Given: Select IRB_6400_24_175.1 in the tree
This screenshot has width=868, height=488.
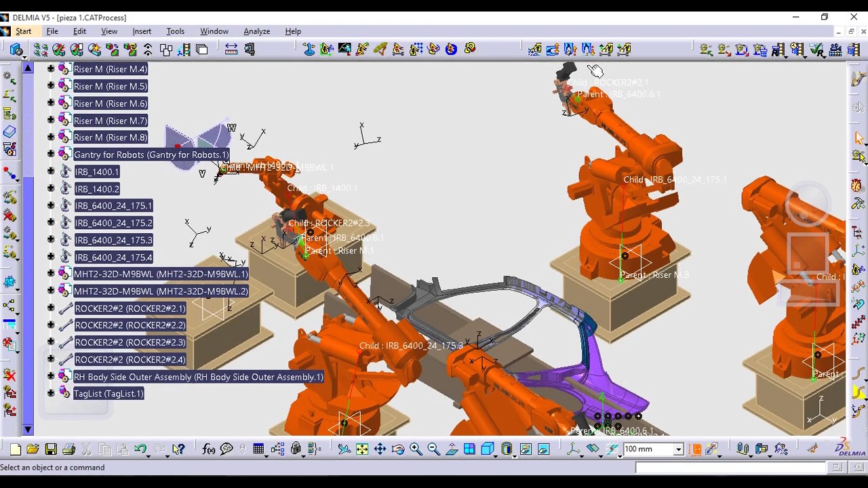Looking at the screenshot, I should click(113, 206).
